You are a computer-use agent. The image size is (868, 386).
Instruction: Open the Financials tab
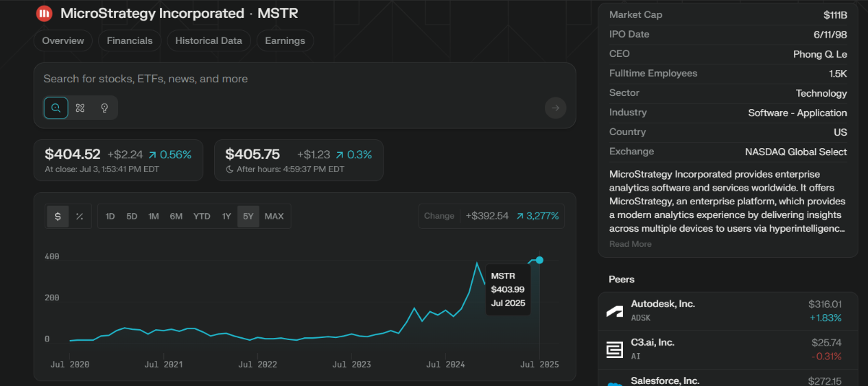pyautogui.click(x=130, y=40)
